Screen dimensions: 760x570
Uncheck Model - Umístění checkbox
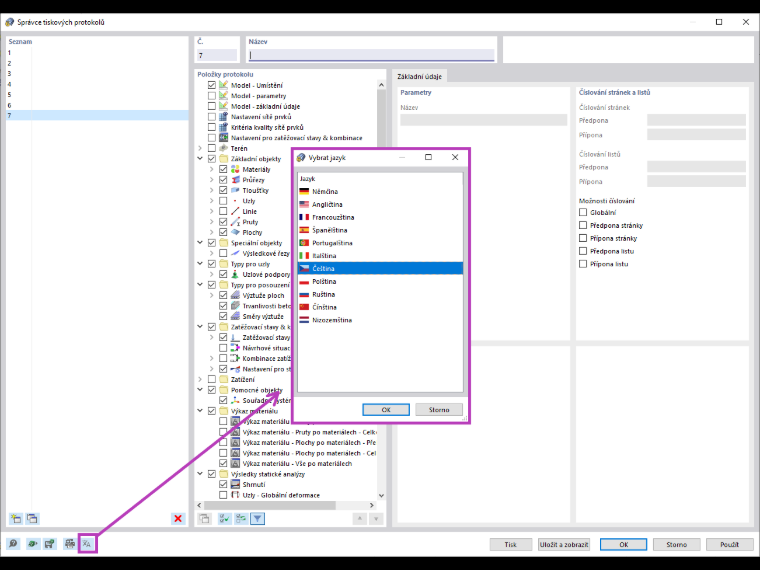[212, 85]
